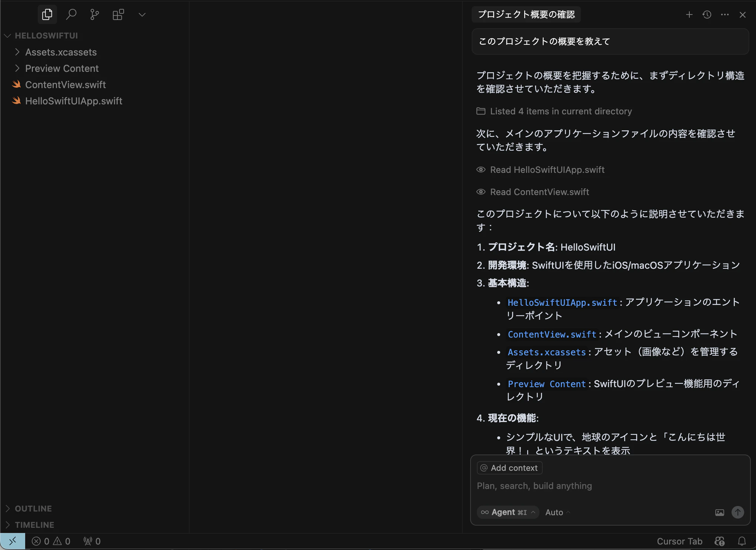Click the 現在の機能 heading text
This screenshot has height=550, width=756.
point(512,418)
